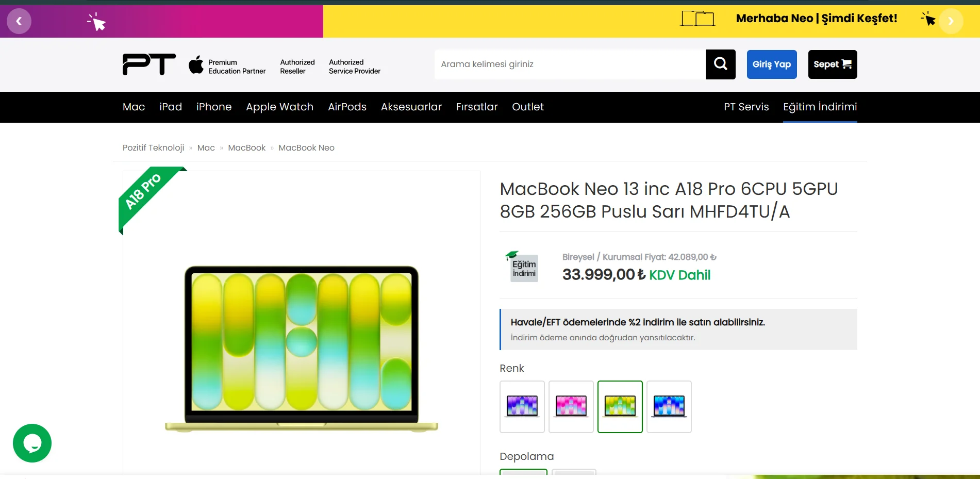980x479 pixels.
Task: Open the PT Servis menu item
Action: [x=746, y=107]
